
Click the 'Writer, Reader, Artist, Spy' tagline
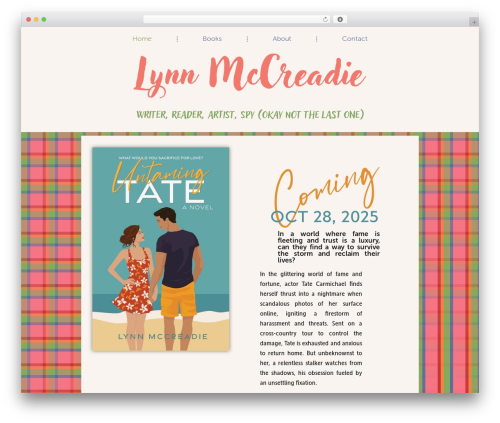coord(250,114)
